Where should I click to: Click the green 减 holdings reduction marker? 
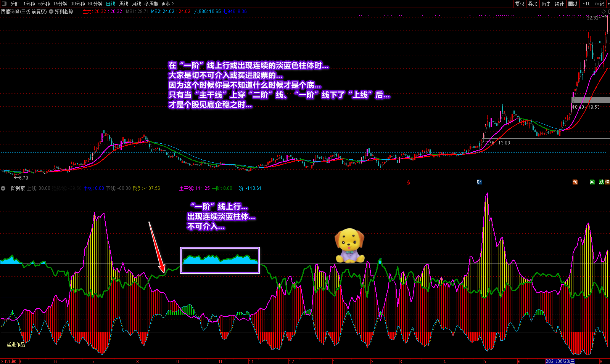pos(592,182)
